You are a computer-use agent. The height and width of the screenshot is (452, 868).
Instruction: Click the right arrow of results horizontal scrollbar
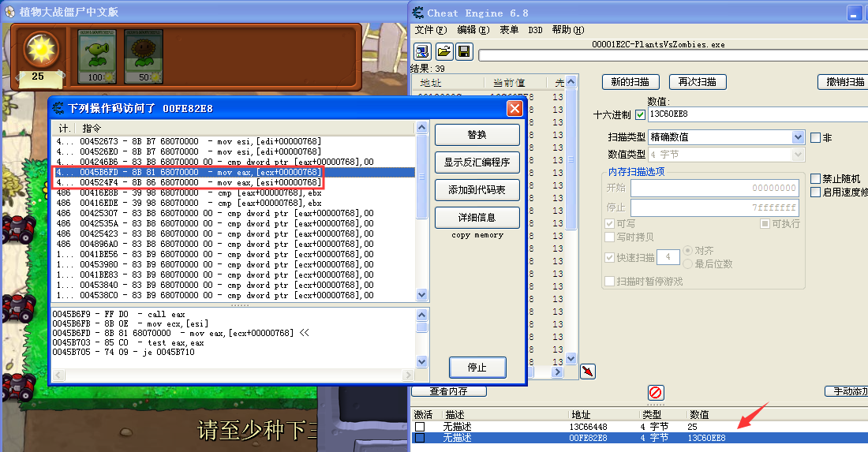(557, 372)
